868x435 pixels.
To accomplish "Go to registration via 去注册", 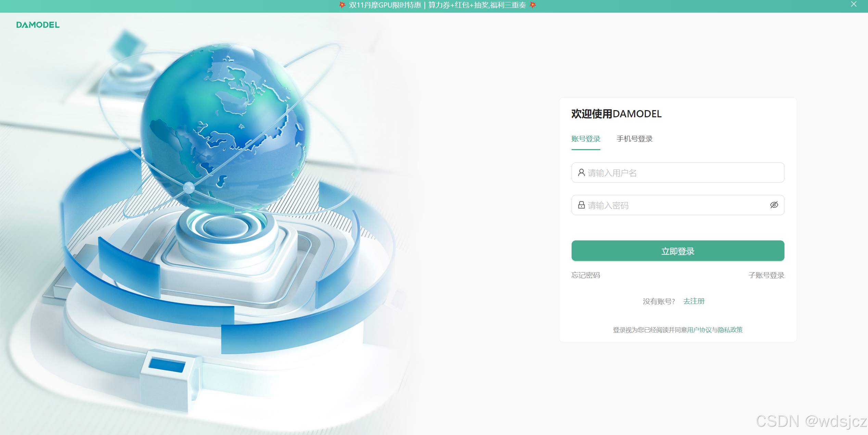I will click(694, 301).
